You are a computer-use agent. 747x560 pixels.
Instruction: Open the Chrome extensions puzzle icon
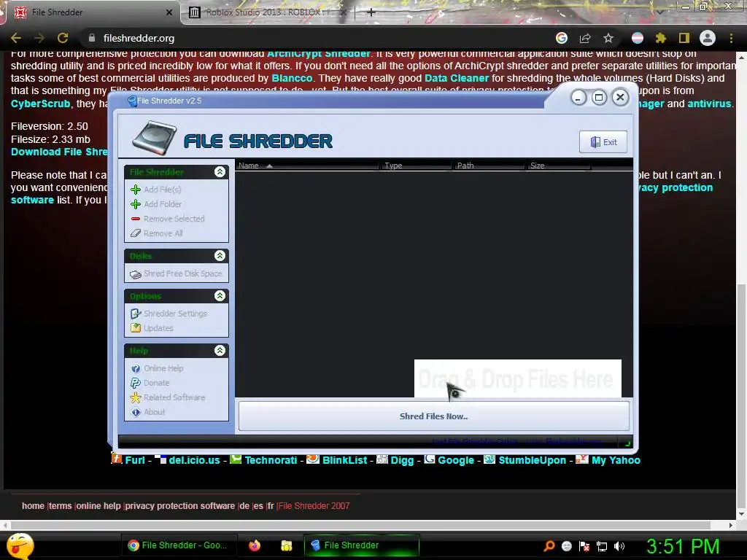point(660,38)
